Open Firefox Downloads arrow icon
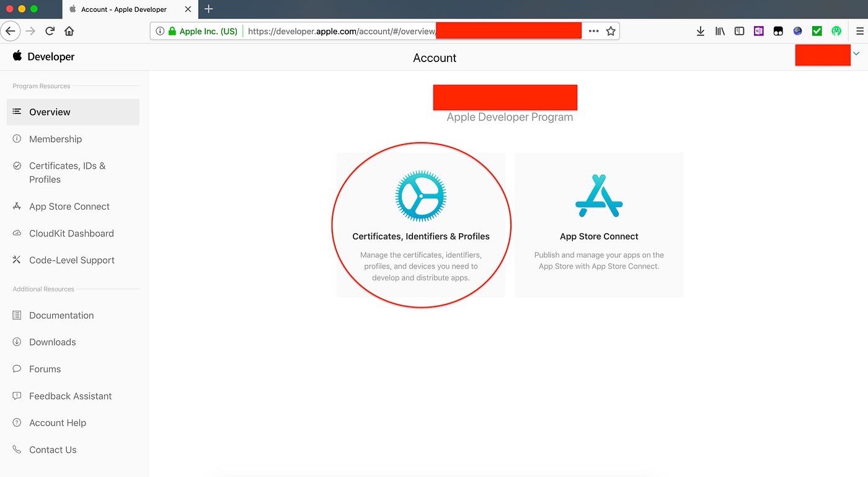868x477 pixels. (x=700, y=30)
